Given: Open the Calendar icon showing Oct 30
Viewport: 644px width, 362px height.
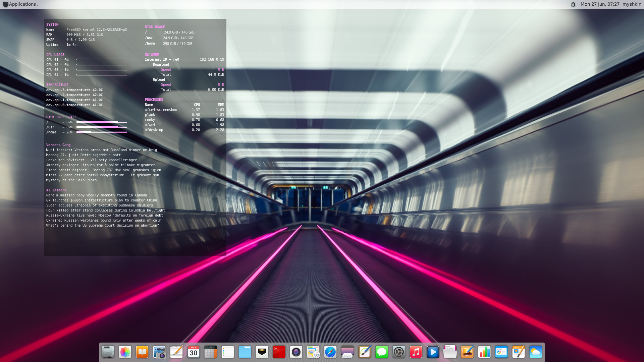Looking at the screenshot, I should coord(194,352).
